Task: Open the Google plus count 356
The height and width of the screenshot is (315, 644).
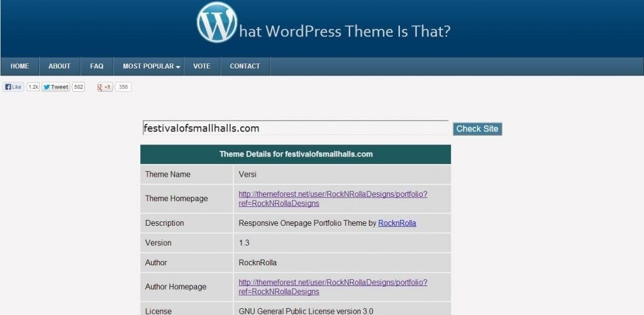Action: 123,87
